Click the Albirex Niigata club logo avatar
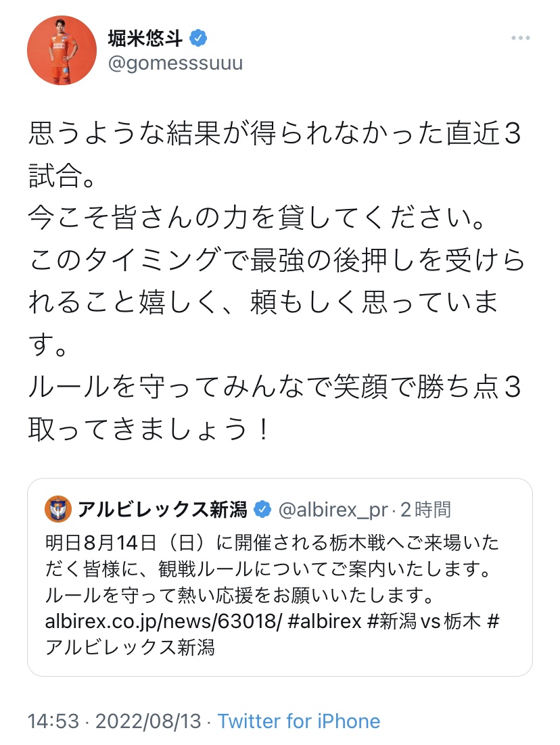560x745 pixels. pyautogui.click(x=58, y=509)
